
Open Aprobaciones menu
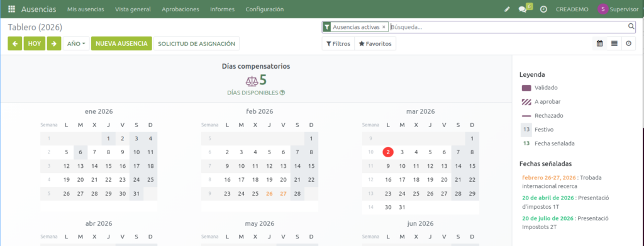coord(180,9)
